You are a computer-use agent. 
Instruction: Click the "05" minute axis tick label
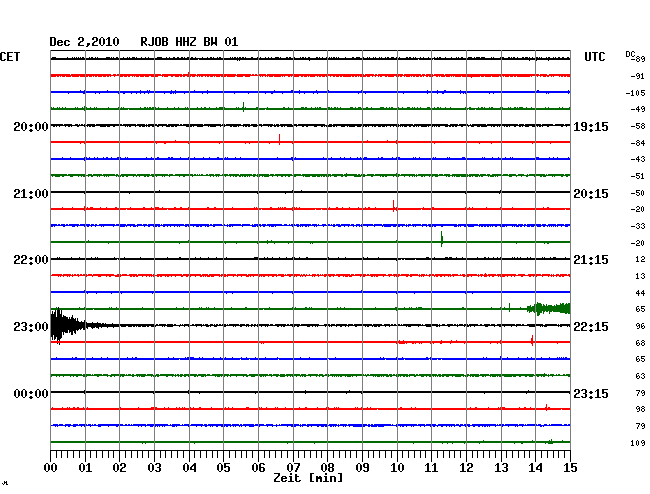[x=223, y=468]
